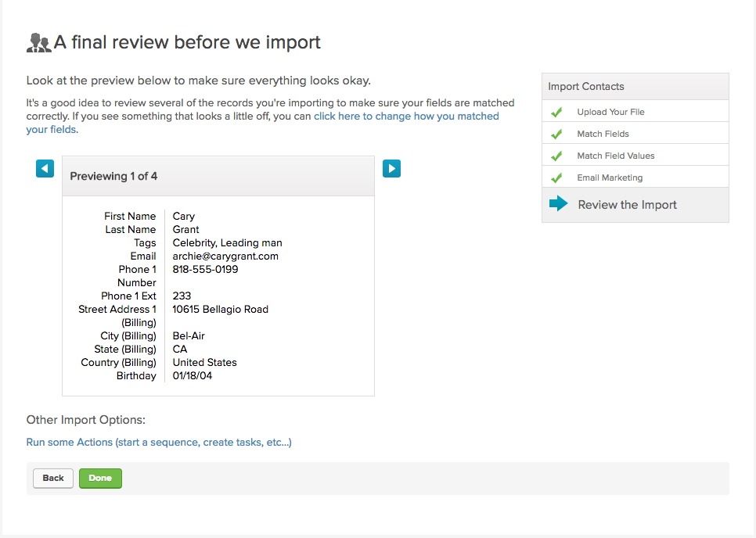Screen dimensions: 756x538
Task: Select the Email Marketing step
Action: 635,178
